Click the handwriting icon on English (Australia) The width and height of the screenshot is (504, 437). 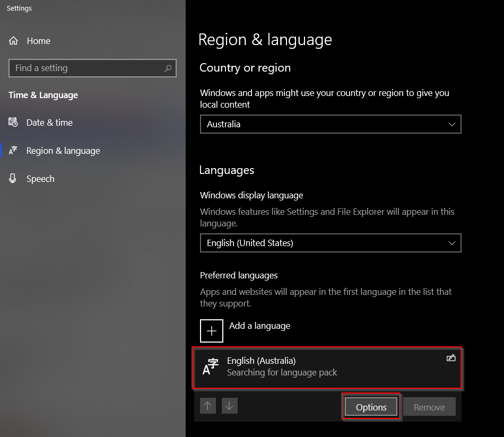tap(451, 358)
